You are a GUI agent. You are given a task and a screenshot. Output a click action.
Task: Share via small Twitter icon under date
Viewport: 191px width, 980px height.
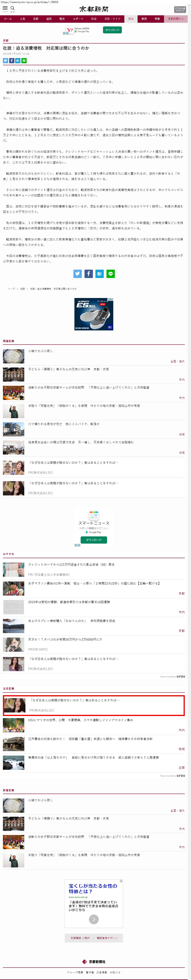(5, 61)
